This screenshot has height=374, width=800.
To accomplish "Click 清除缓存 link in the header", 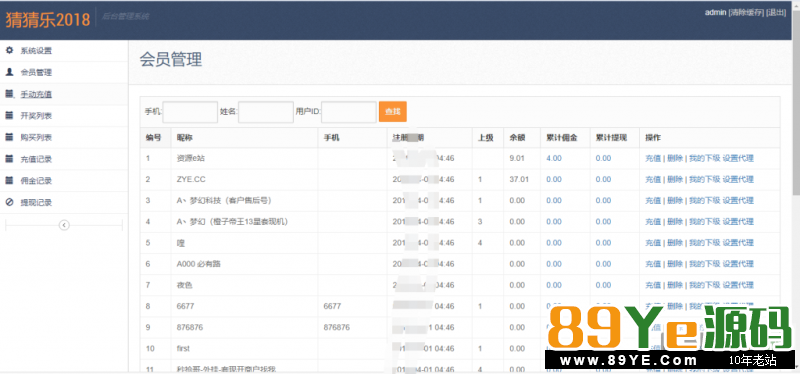I will click(746, 13).
